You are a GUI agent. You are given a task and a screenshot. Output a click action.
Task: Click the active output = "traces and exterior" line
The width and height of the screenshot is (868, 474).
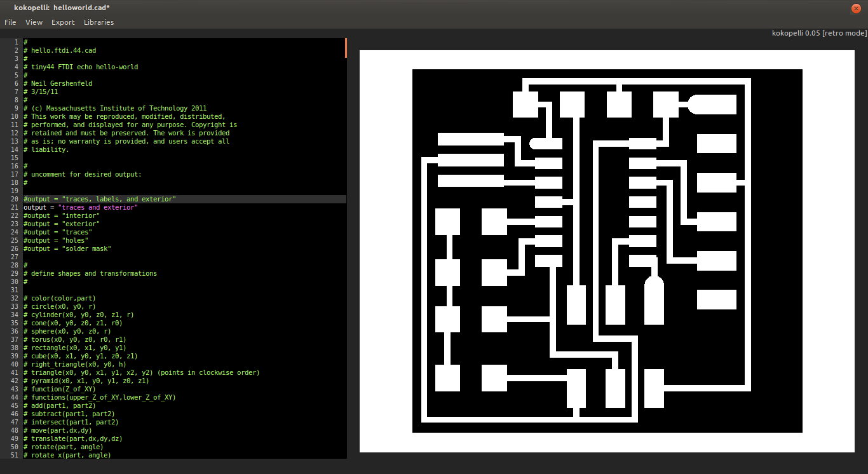point(81,207)
